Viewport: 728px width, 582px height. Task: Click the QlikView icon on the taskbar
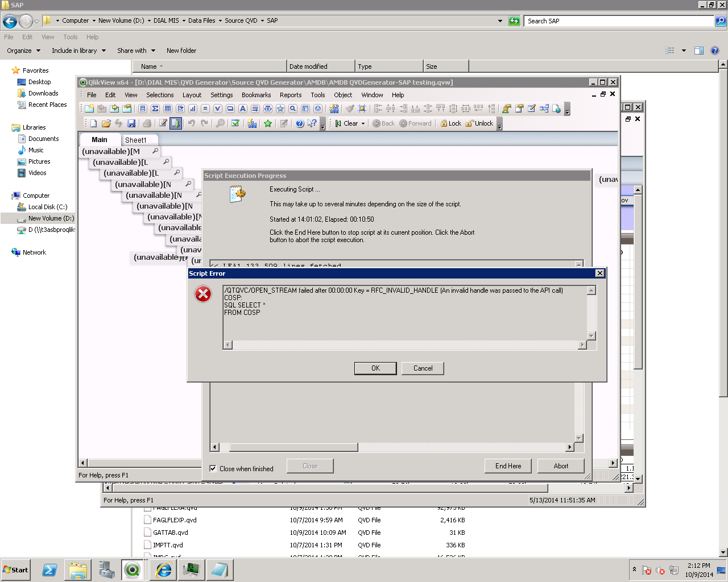133,569
